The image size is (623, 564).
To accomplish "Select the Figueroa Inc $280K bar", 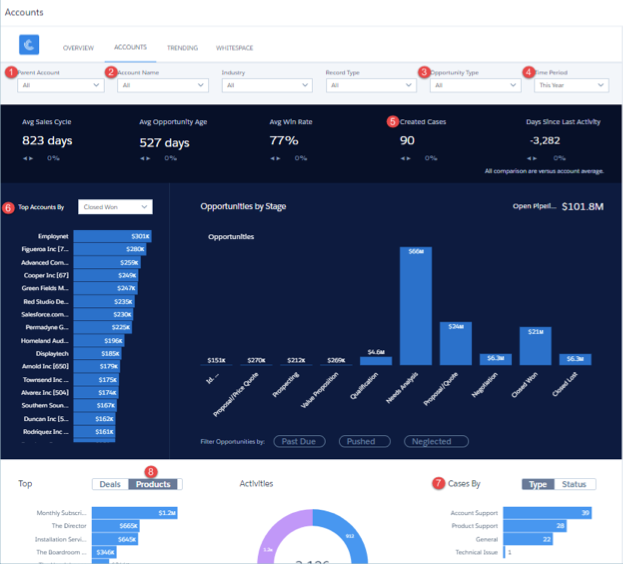I will pyautogui.click(x=110, y=249).
